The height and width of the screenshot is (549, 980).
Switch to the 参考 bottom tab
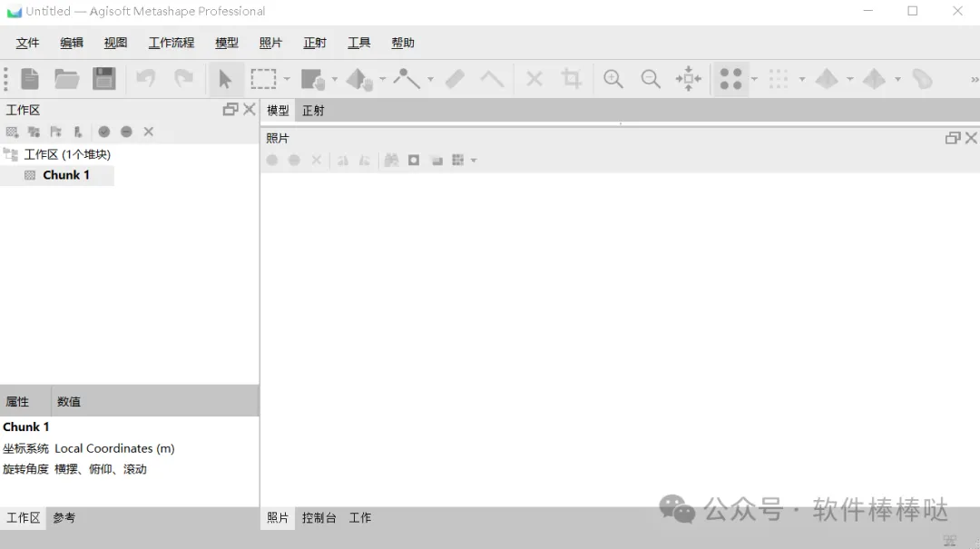[64, 518]
